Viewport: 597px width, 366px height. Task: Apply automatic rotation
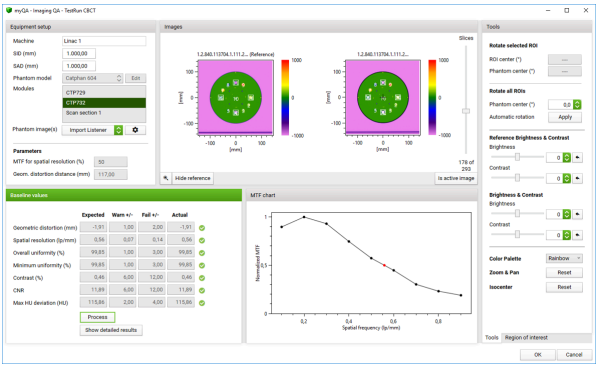tap(565, 117)
